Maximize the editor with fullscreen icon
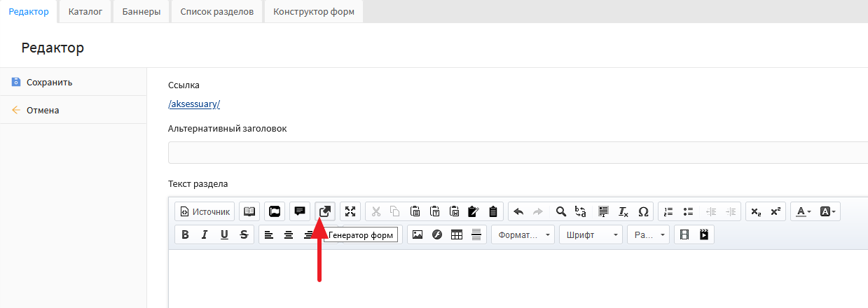 coord(350,211)
